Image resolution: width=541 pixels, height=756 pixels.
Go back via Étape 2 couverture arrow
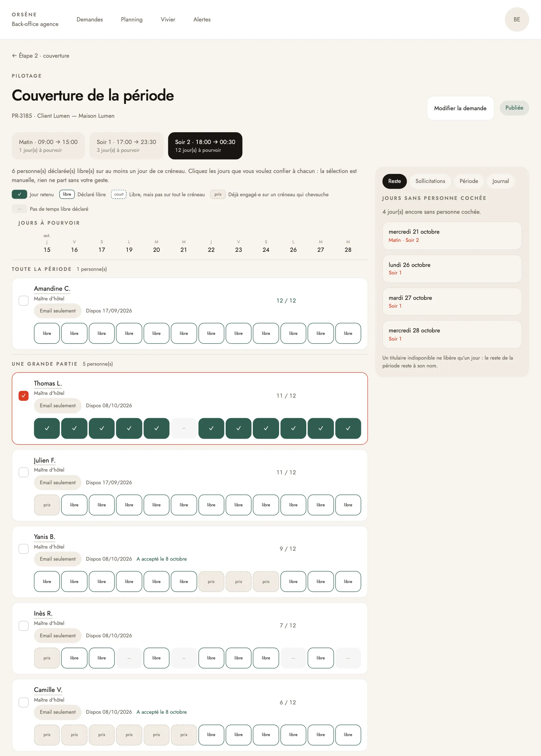(41, 56)
